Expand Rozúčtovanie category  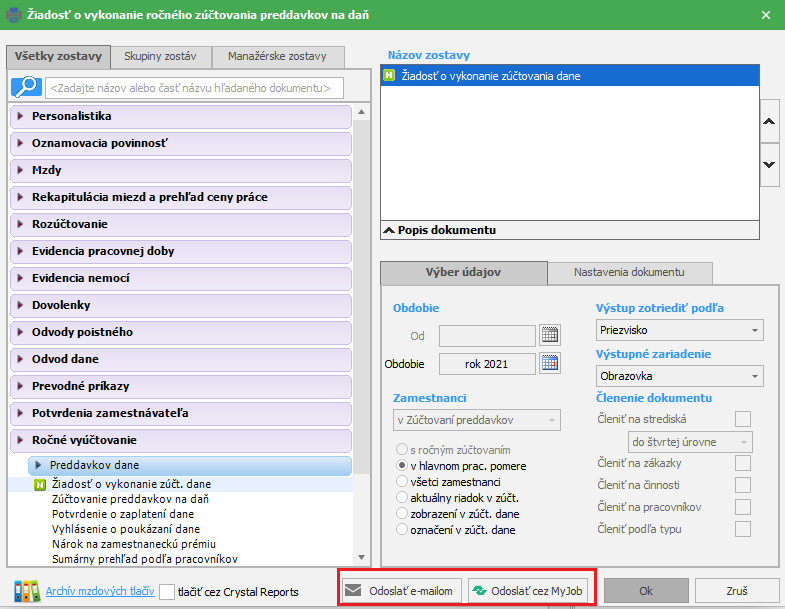[180, 224]
